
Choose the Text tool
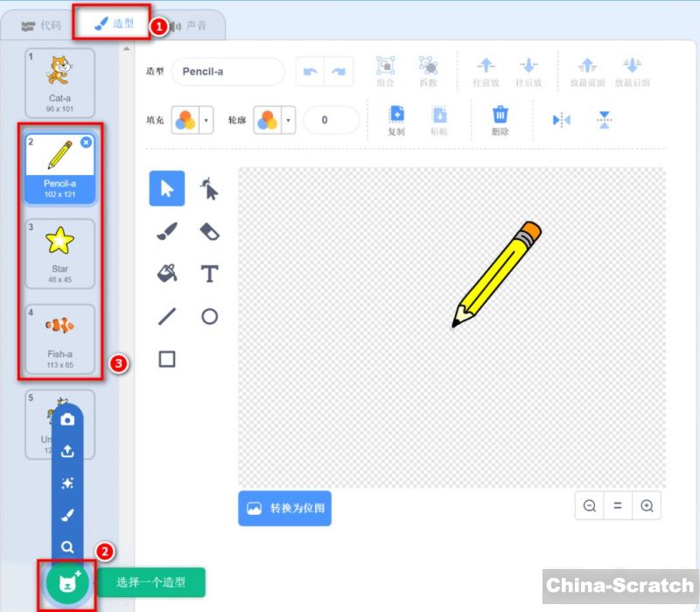click(x=209, y=274)
